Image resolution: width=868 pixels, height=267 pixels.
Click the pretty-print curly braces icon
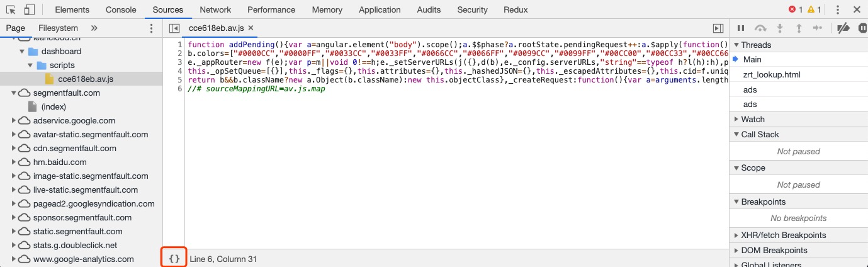click(x=174, y=259)
